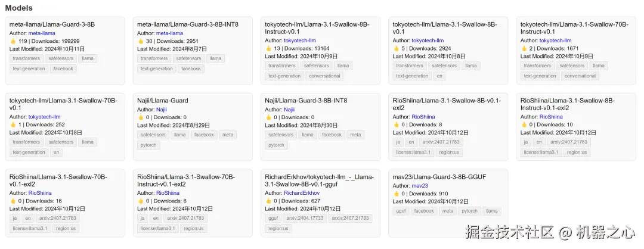Image resolution: width=644 pixels, height=249 pixels.
Task: Click 'pytorch' tag on mav23 card
Action: (x=468, y=211)
